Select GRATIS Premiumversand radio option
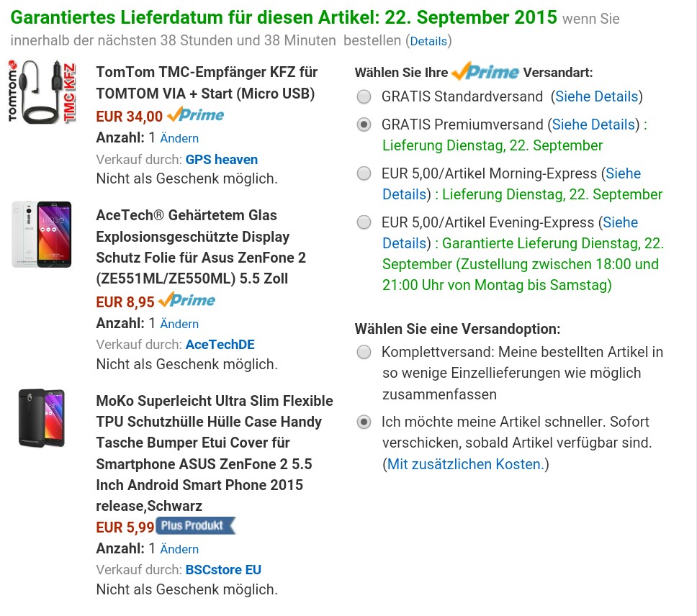Image resolution: width=697 pixels, height=616 pixels. click(364, 124)
